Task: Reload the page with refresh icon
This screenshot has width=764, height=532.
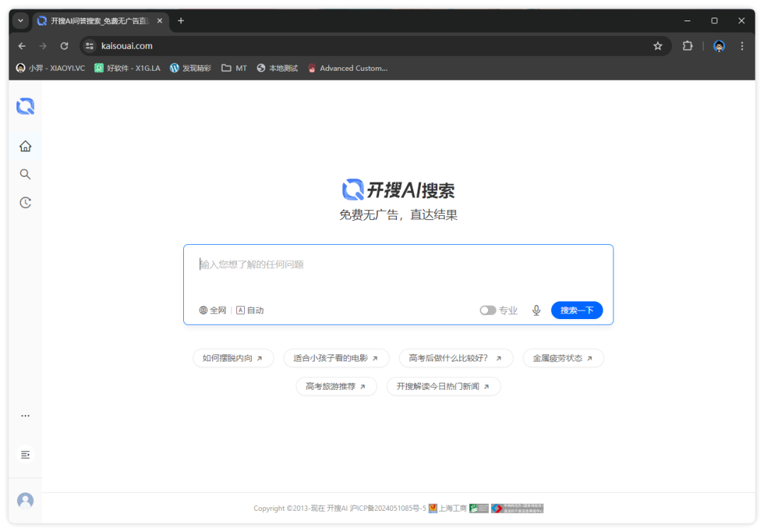Action: 64,46
